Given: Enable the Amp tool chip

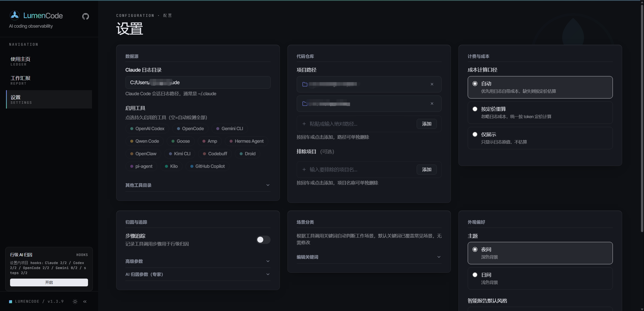Looking at the screenshot, I should point(210,141).
